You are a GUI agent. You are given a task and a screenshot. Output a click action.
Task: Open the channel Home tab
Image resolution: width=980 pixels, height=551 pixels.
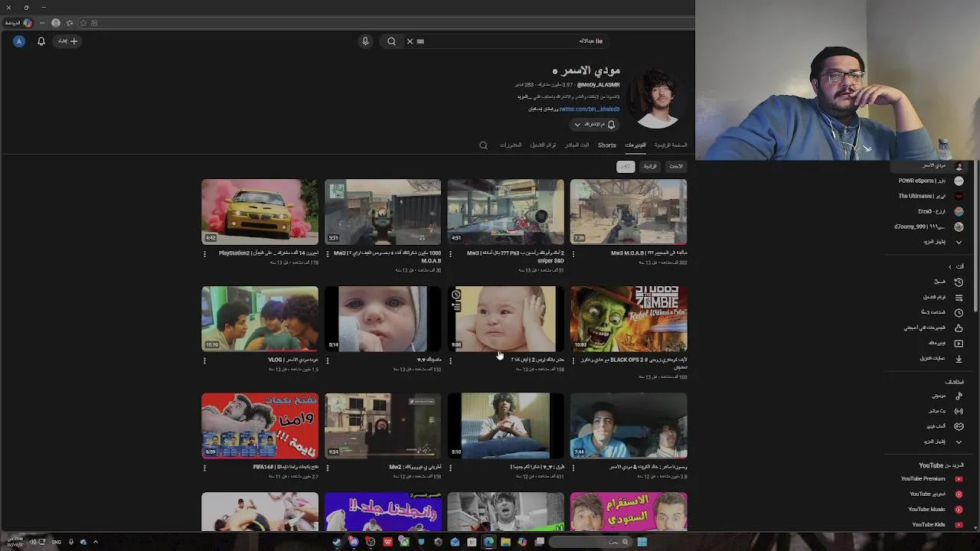coord(671,145)
